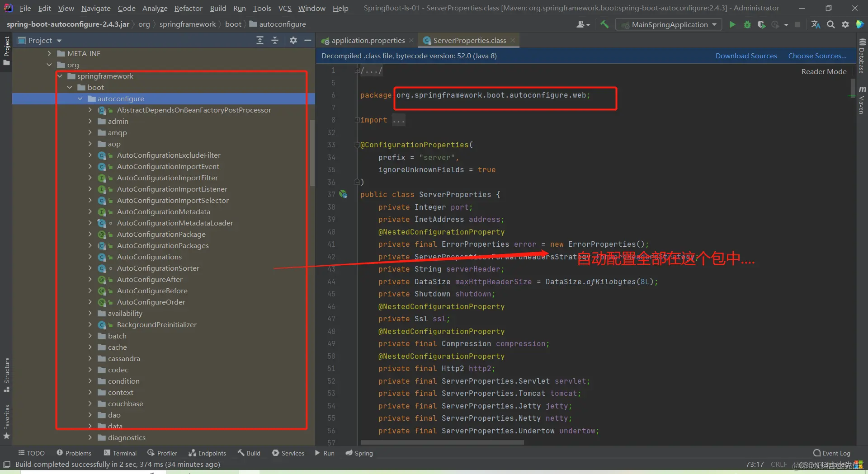Image resolution: width=868 pixels, height=474 pixels.
Task: Click the Build Project hammer icon
Action: [604, 24]
